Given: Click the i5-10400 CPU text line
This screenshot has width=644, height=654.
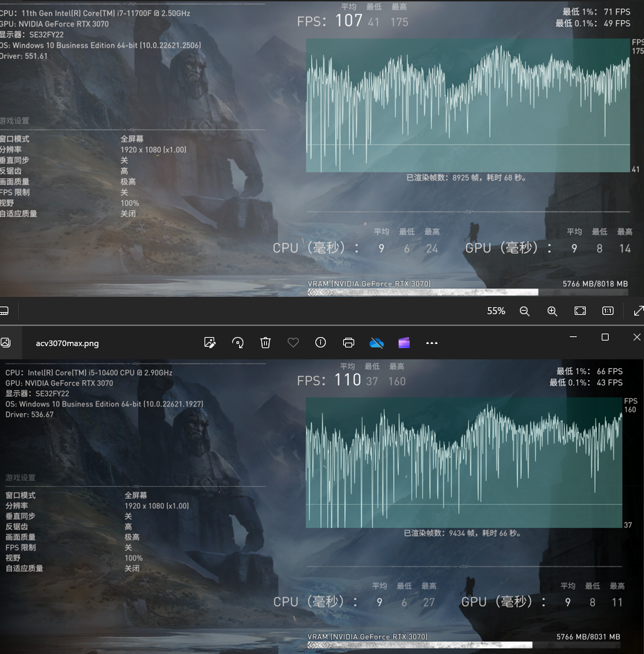Looking at the screenshot, I should 89,373.
